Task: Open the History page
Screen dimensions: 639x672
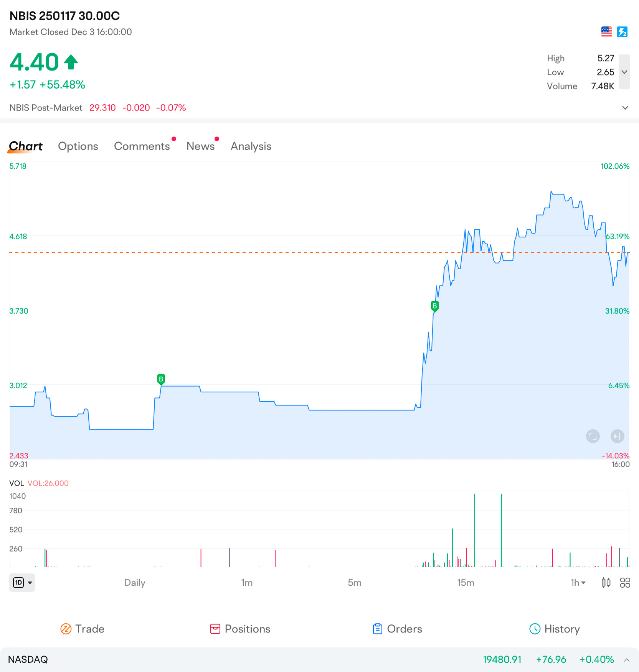Action: tap(555, 629)
